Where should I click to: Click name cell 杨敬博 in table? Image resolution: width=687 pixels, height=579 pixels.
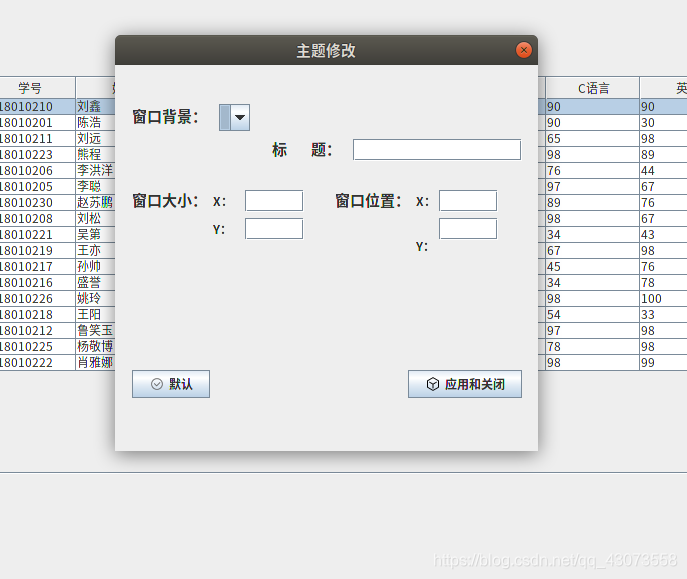click(x=96, y=346)
